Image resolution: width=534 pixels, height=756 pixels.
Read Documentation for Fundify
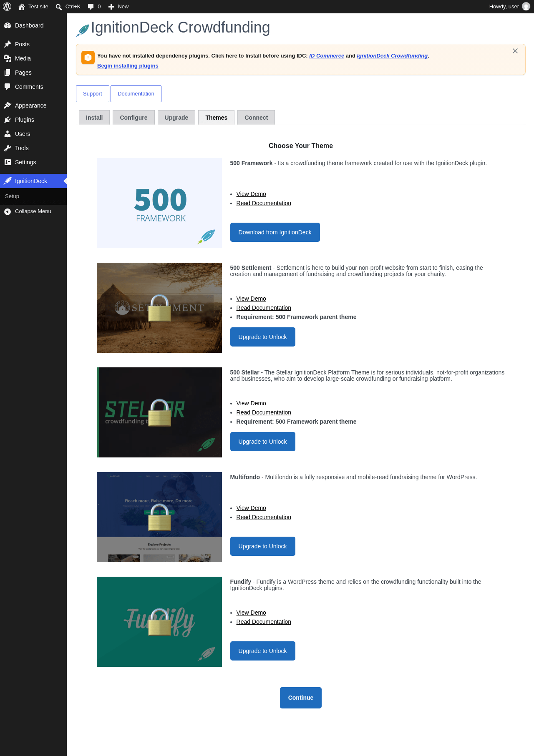click(x=264, y=622)
